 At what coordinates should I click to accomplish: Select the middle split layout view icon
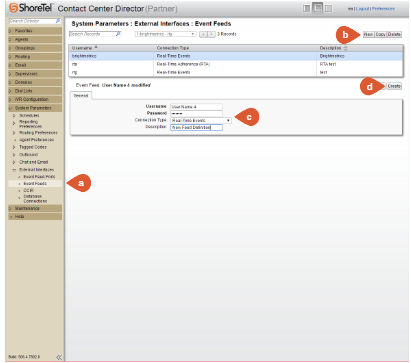pyautogui.click(x=317, y=8)
